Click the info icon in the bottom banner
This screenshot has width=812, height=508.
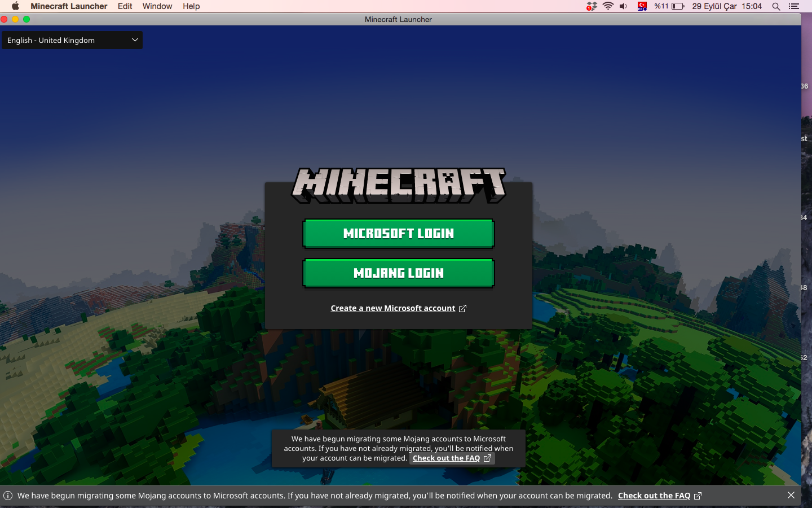tap(8, 496)
